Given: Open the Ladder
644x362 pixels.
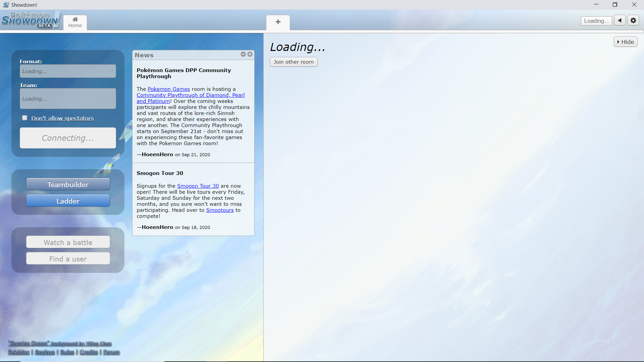Looking at the screenshot, I should [68, 201].
